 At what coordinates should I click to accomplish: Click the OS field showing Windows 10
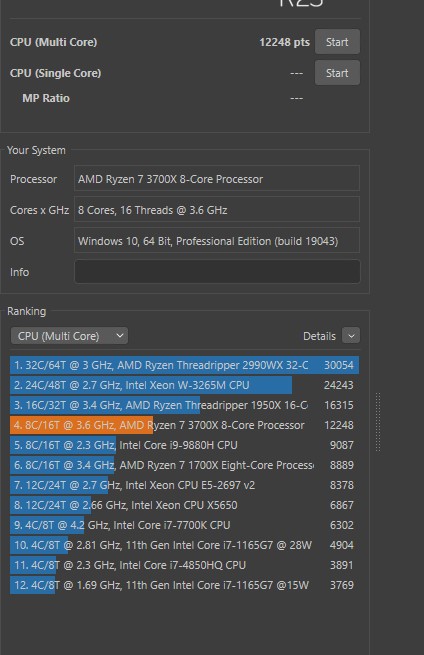(217, 241)
